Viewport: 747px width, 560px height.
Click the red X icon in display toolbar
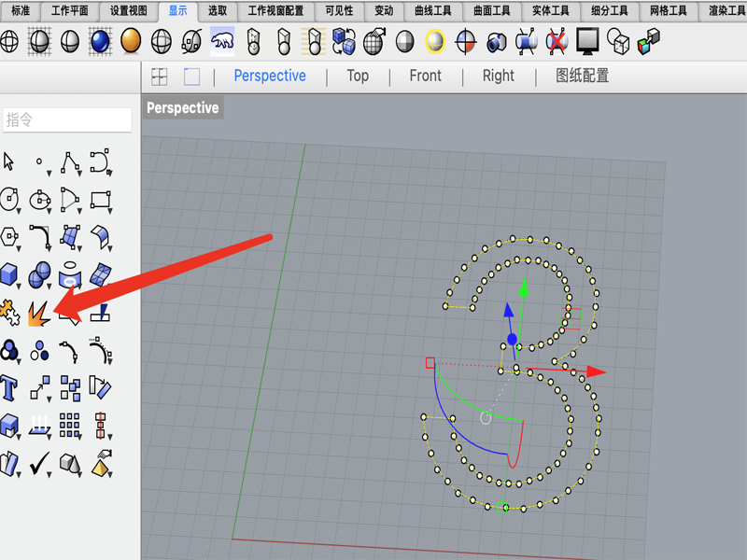tap(557, 41)
